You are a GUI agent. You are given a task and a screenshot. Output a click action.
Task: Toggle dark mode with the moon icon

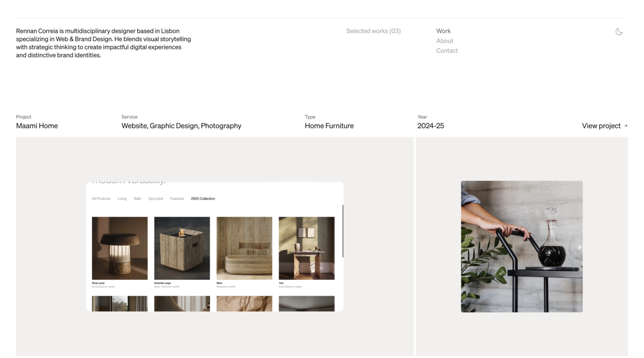[619, 32]
